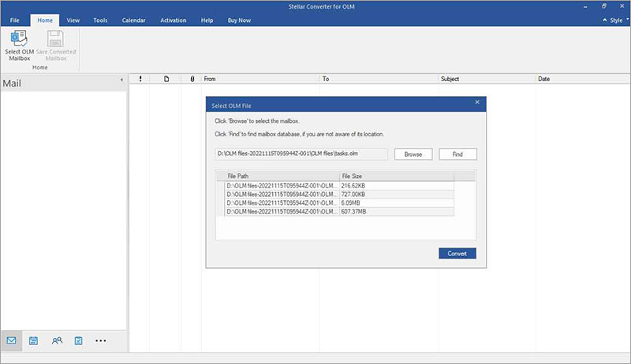Click the OLM file path field
Screen dimensions: 631x364
[x=301, y=154]
